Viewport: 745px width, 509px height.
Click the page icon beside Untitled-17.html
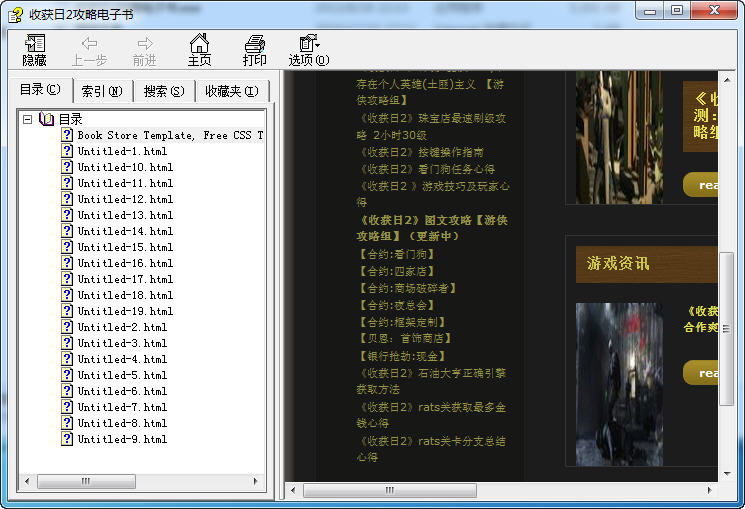click(67, 279)
